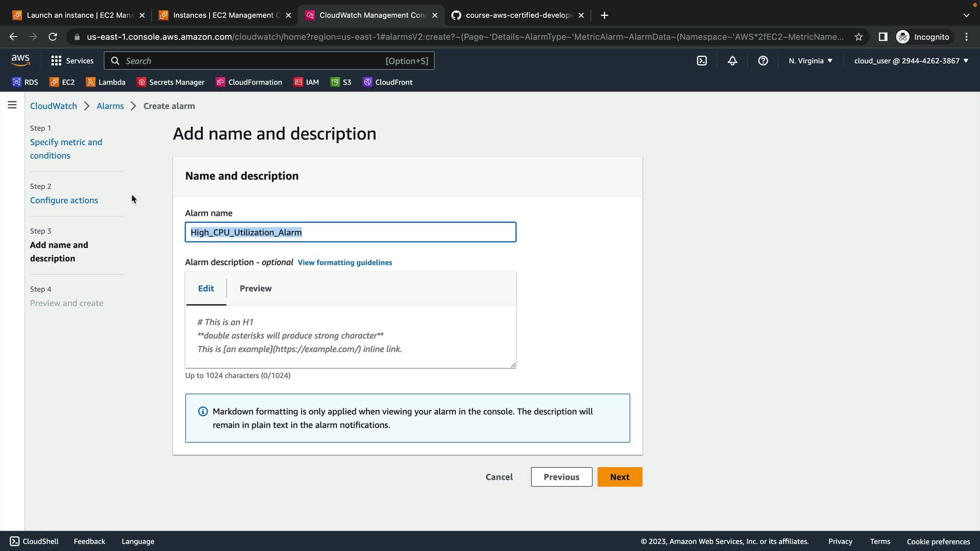This screenshot has width=980, height=551.
Task: Open the browser tab list chevron
Action: 966,15
